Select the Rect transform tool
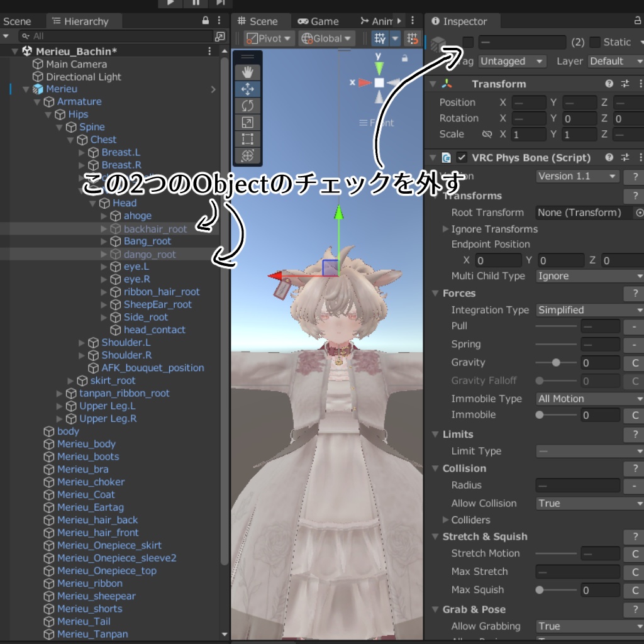644x644 pixels. 247,139
